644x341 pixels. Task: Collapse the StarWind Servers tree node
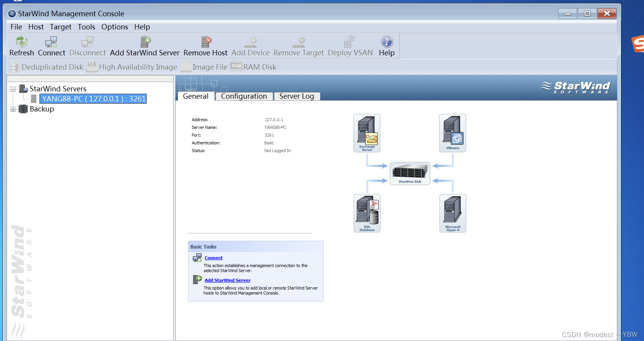coord(13,89)
